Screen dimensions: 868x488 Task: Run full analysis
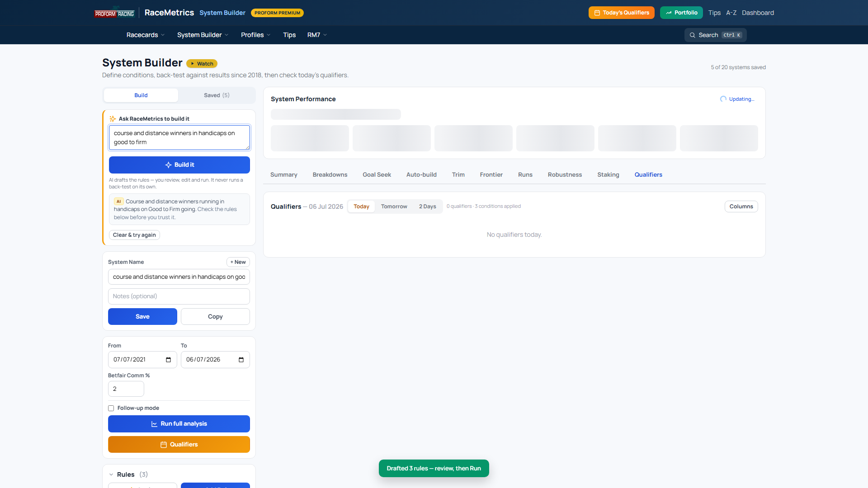tap(179, 424)
